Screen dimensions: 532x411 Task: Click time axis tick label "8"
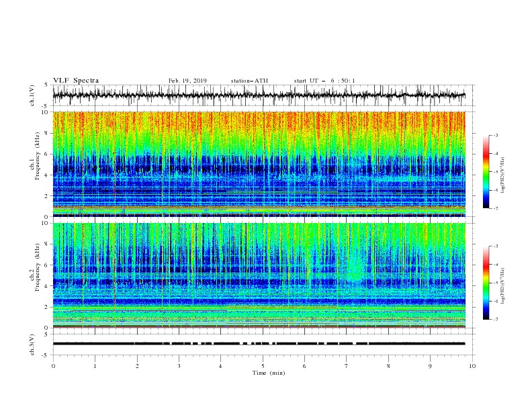(388, 366)
